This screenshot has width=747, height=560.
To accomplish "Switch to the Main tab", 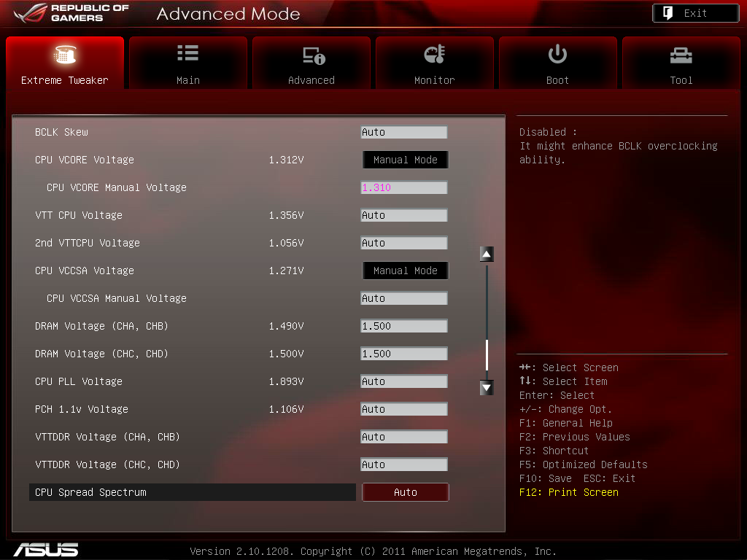I will tap(187, 63).
